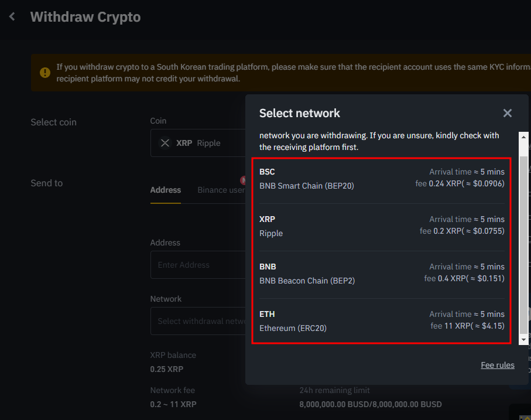Close the Select network dialog
This screenshot has width=531, height=420.
click(x=507, y=113)
